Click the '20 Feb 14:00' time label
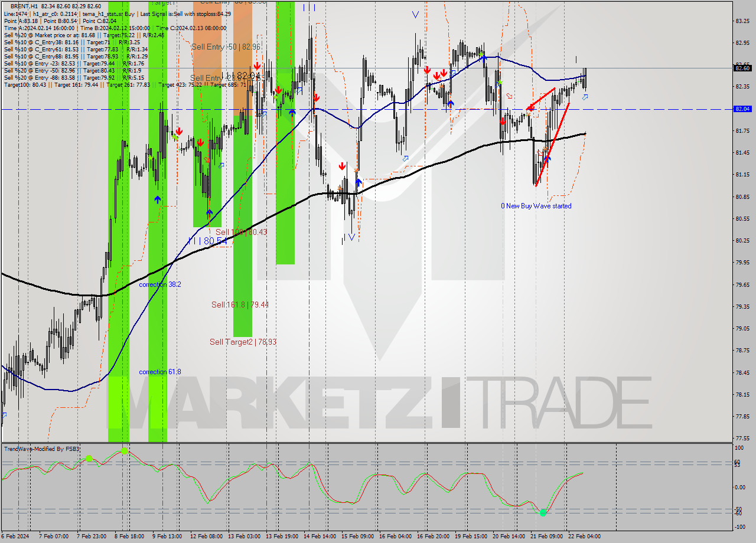756x543 pixels. pyautogui.click(x=509, y=537)
